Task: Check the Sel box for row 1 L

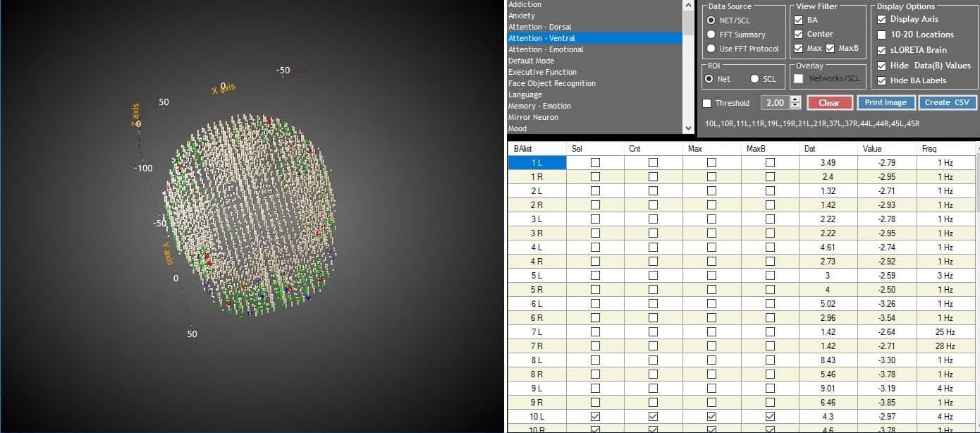Action: (x=595, y=163)
